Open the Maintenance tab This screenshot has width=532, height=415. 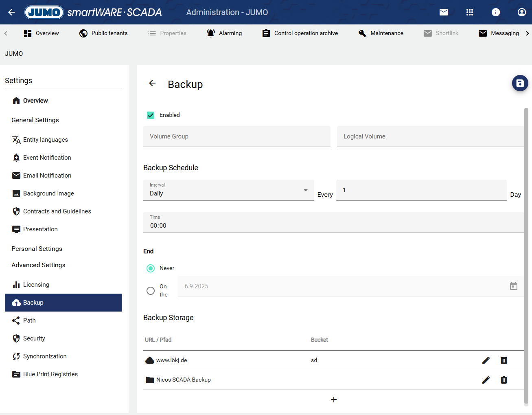(381, 33)
